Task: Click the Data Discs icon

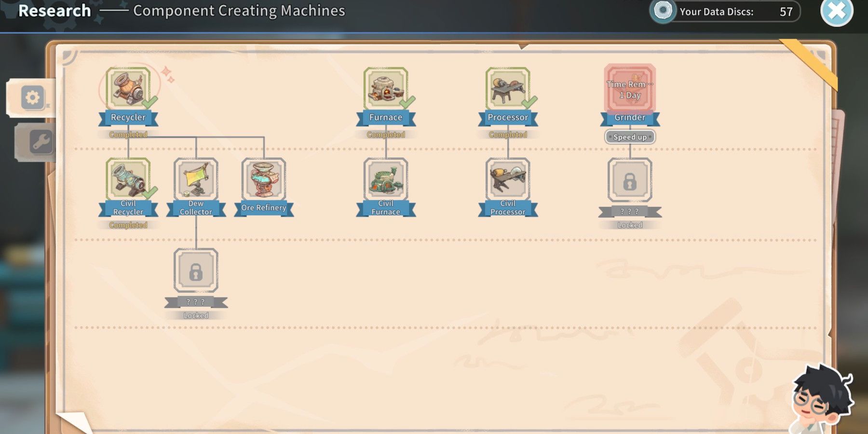Action: pos(663,11)
